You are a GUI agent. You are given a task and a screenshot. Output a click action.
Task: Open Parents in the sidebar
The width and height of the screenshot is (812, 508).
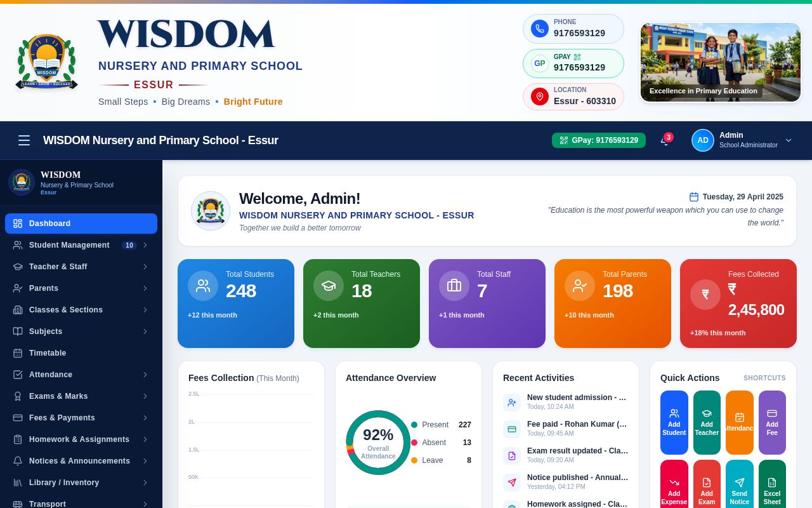81,288
